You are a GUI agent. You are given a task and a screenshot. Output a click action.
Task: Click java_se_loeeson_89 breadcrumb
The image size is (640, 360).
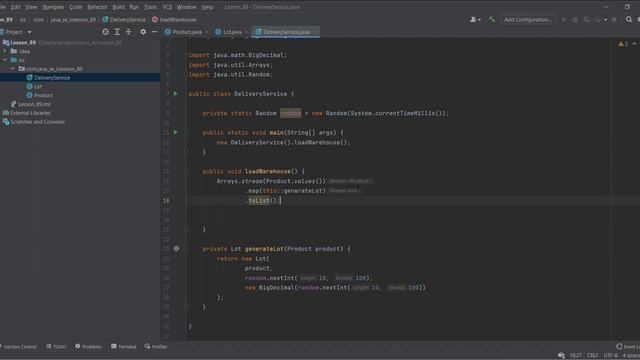[x=73, y=20]
